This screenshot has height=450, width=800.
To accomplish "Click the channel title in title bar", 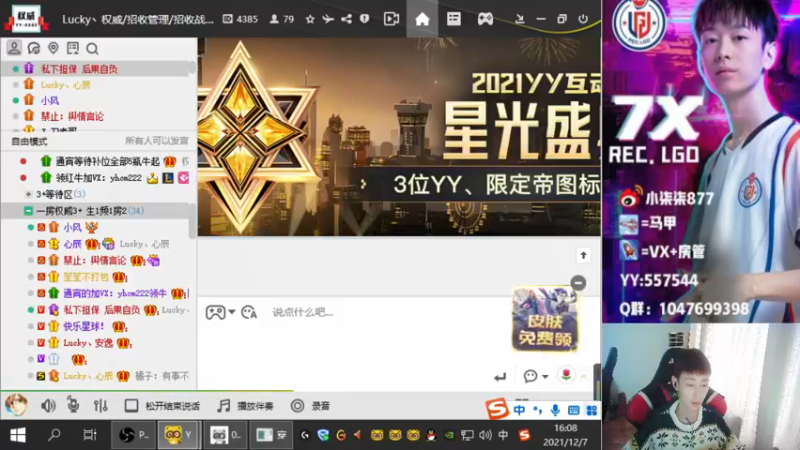I will [x=138, y=19].
